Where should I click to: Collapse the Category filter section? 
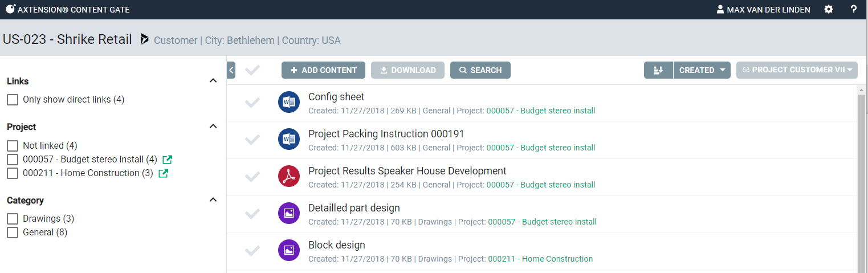coord(213,200)
